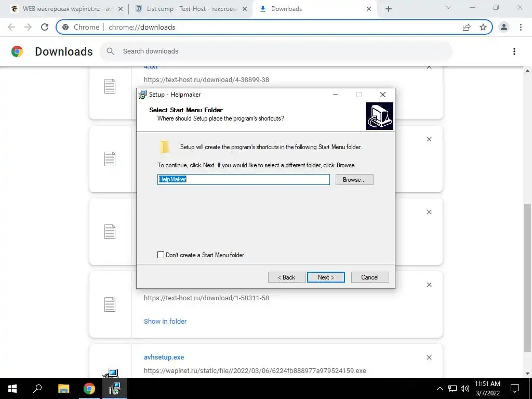Remove the 4.txt download entry
532x399 pixels.
pos(429,67)
